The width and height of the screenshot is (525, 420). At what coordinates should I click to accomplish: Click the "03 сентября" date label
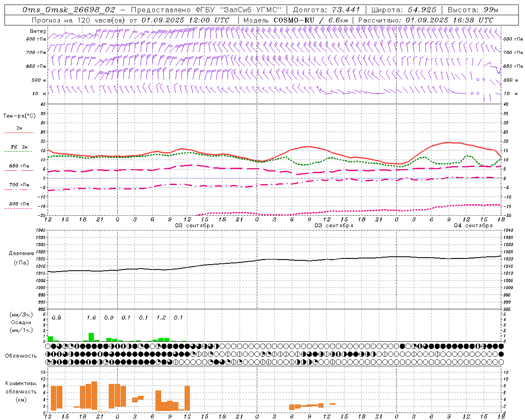coord(333,226)
